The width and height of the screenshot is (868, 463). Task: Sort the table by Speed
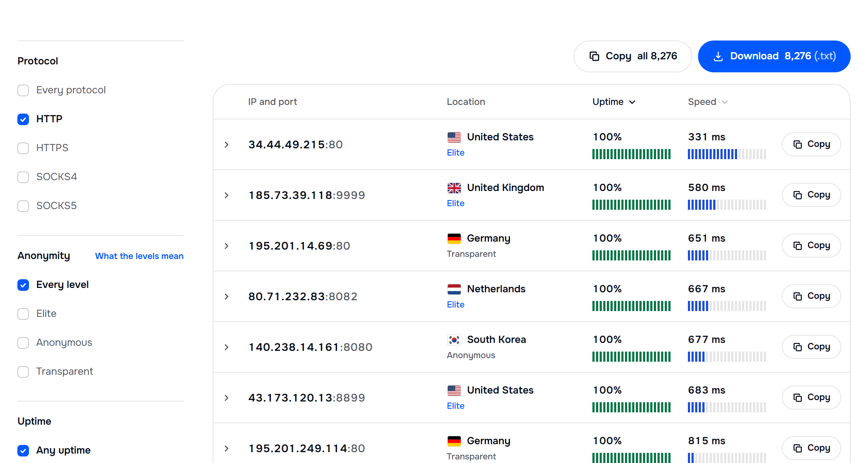click(x=707, y=102)
